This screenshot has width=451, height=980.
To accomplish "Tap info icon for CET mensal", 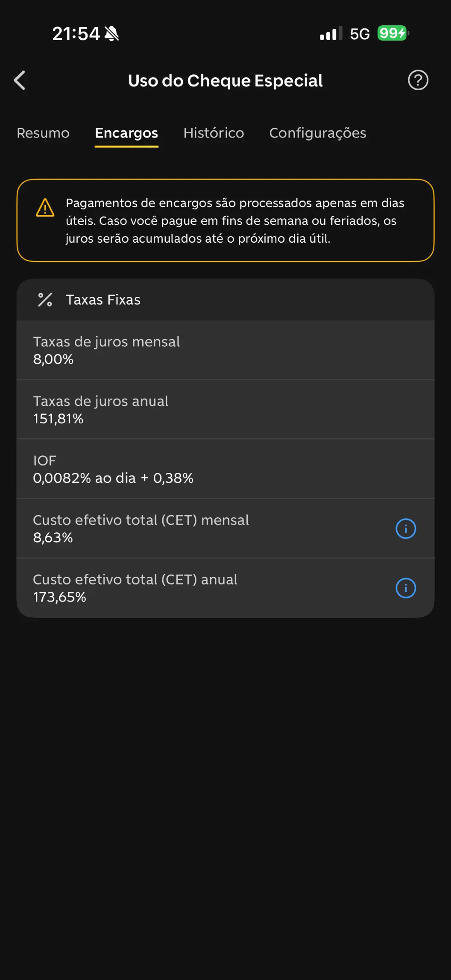I will (405, 528).
